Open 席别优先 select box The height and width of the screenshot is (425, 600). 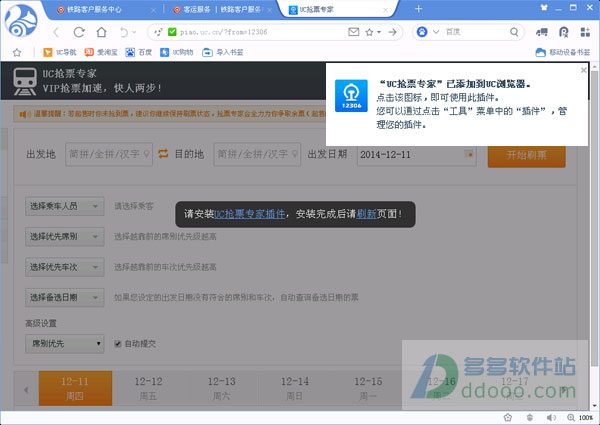pos(64,344)
